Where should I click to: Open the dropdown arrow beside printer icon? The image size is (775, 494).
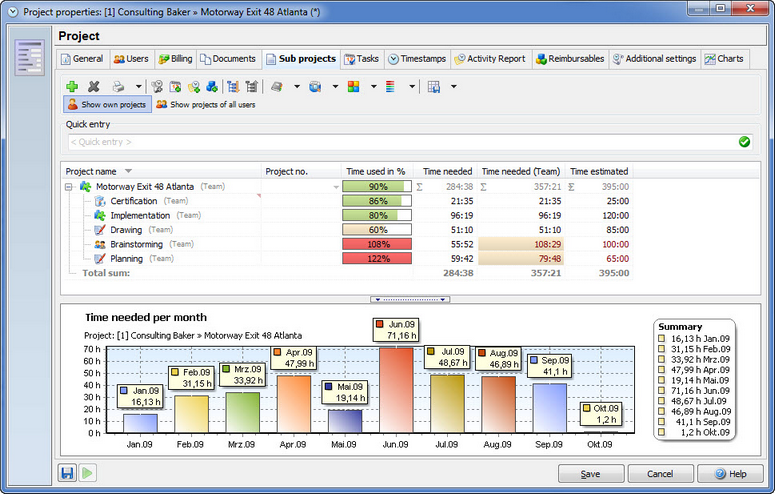[x=138, y=87]
